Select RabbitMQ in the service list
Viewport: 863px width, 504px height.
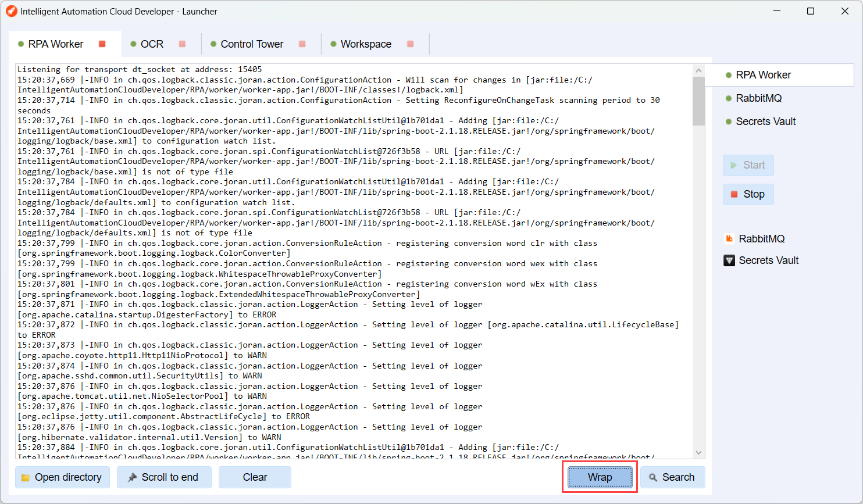(759, 98)
